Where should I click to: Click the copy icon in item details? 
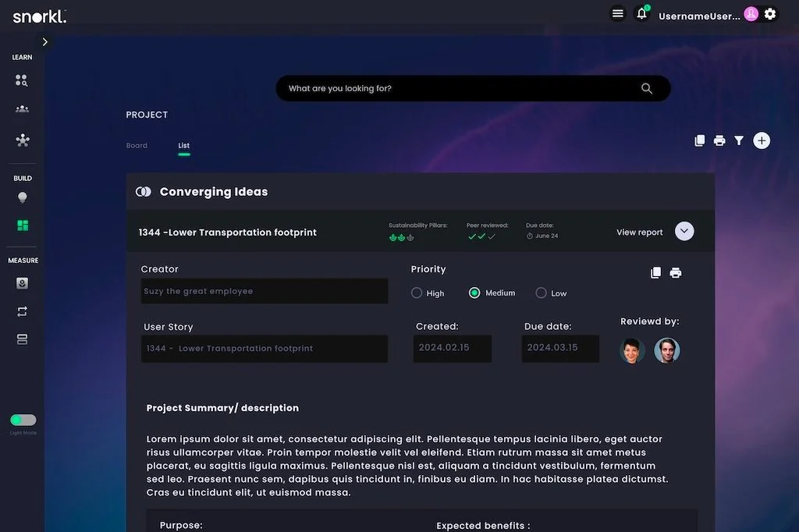655,272
